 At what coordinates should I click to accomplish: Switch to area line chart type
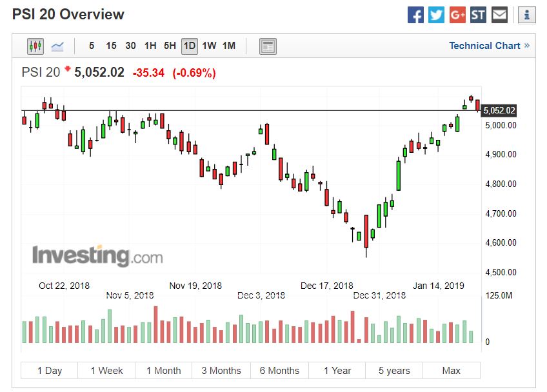57,46
